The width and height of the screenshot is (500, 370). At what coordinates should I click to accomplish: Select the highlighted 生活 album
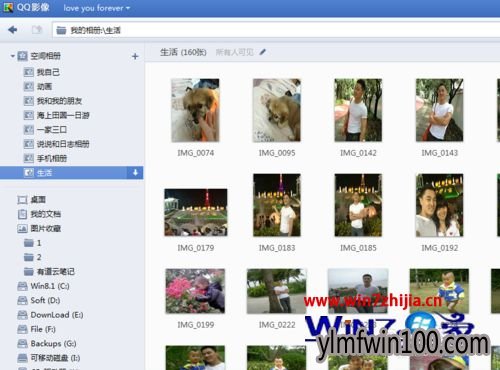click(x=63, y=173)
